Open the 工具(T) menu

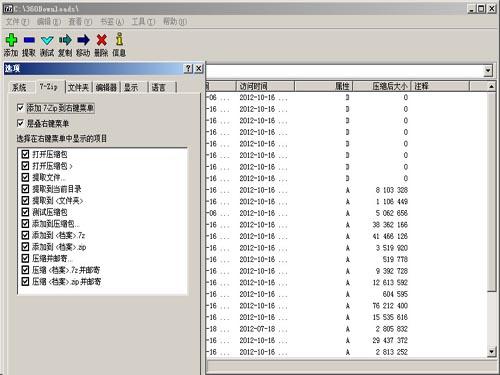(143, 22)
